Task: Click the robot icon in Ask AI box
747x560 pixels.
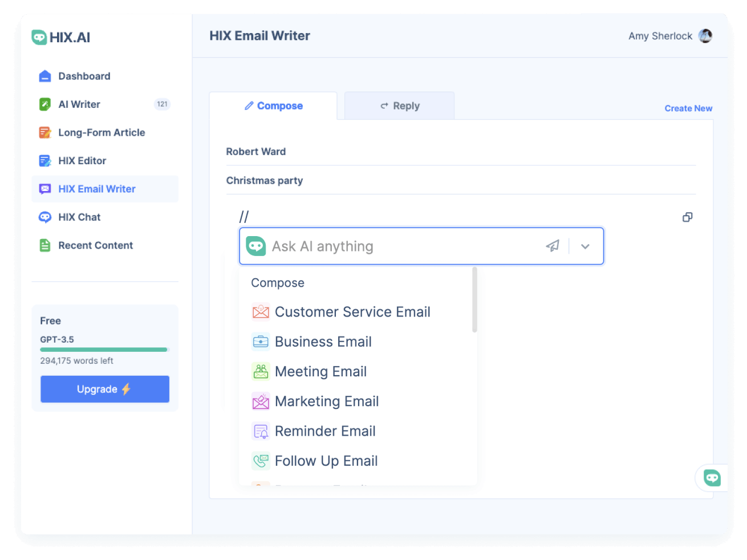Action: [x=256, y=246]
